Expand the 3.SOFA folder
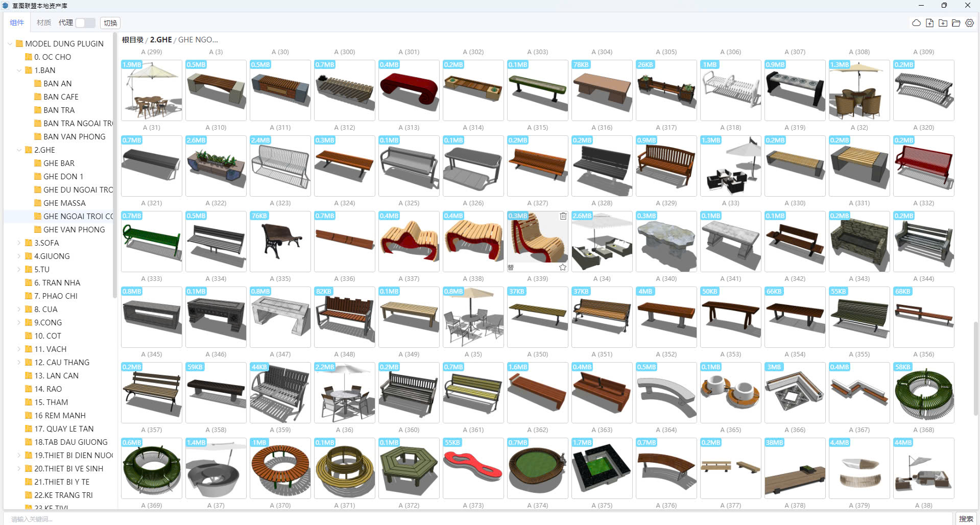Viewport: 980px width, 525px height. 19,243
